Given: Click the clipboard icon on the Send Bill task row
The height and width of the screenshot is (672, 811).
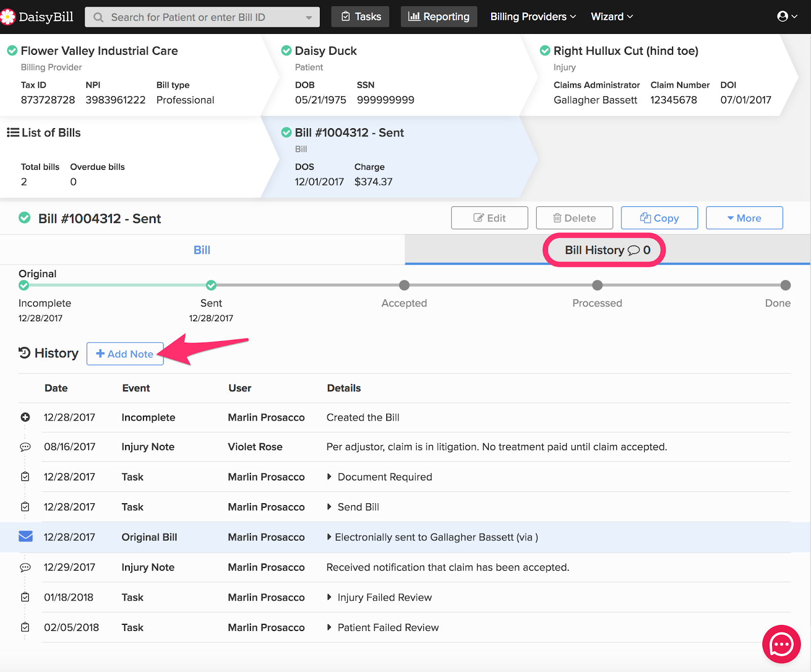Looking at the screenshot, I should pyautogui.click(x=25, y=507).
